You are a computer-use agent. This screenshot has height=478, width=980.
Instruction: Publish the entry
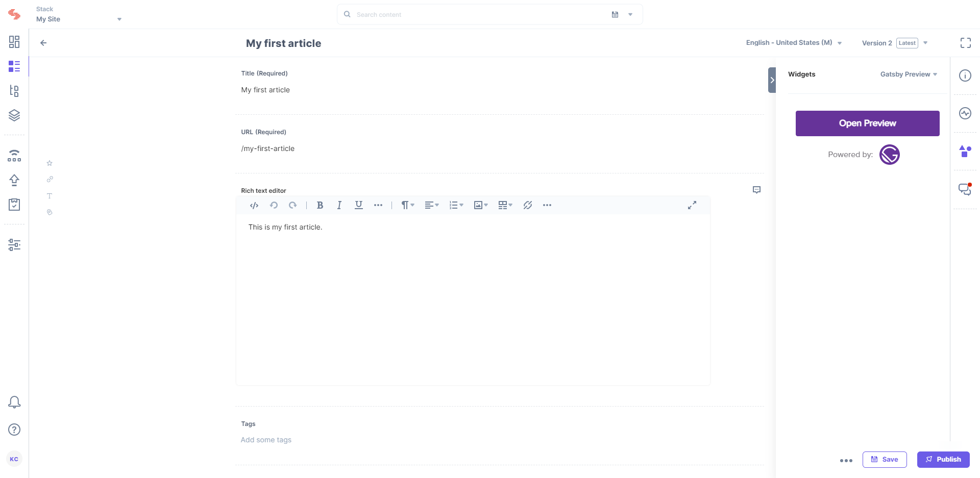(x=943, y=460)
